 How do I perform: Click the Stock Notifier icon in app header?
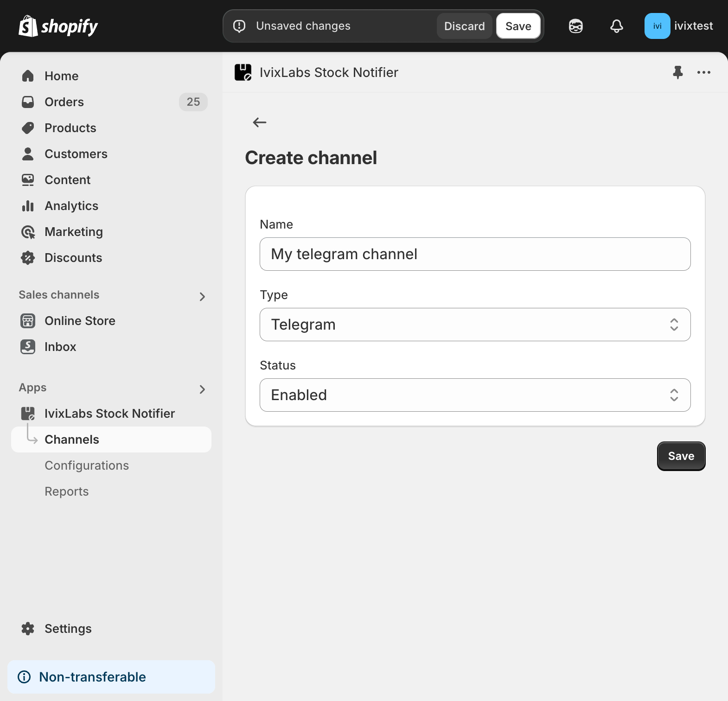coord(243,72)
